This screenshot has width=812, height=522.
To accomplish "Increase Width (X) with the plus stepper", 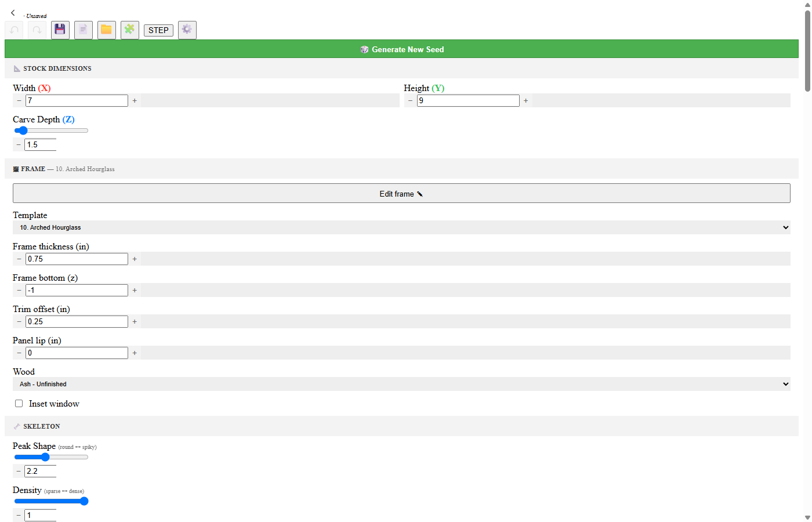I will 135,100.
